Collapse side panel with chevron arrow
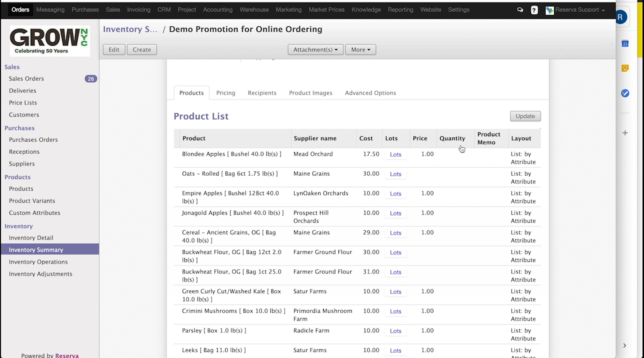The height and width of the screenshot is (358, 644). tap(624, 345)
